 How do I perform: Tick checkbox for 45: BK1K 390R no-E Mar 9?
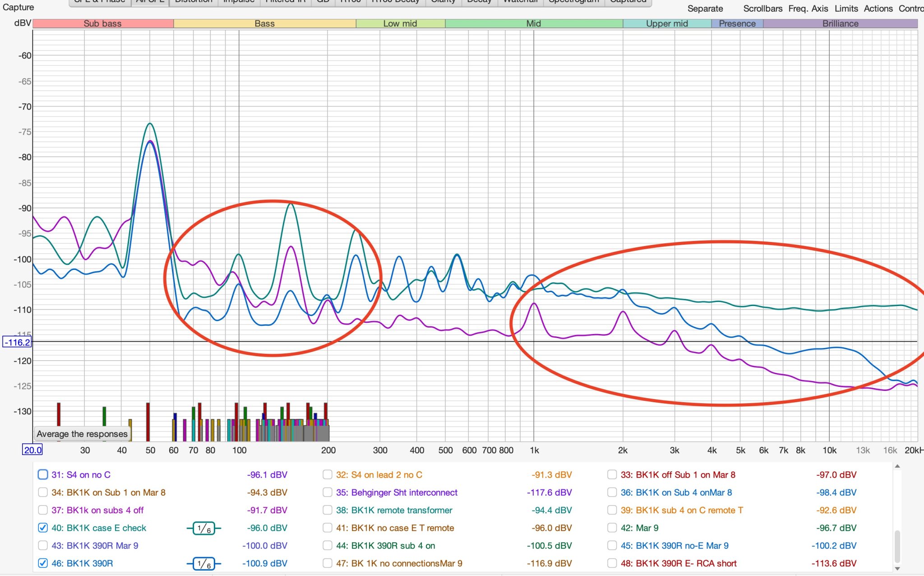click(612, 545)
